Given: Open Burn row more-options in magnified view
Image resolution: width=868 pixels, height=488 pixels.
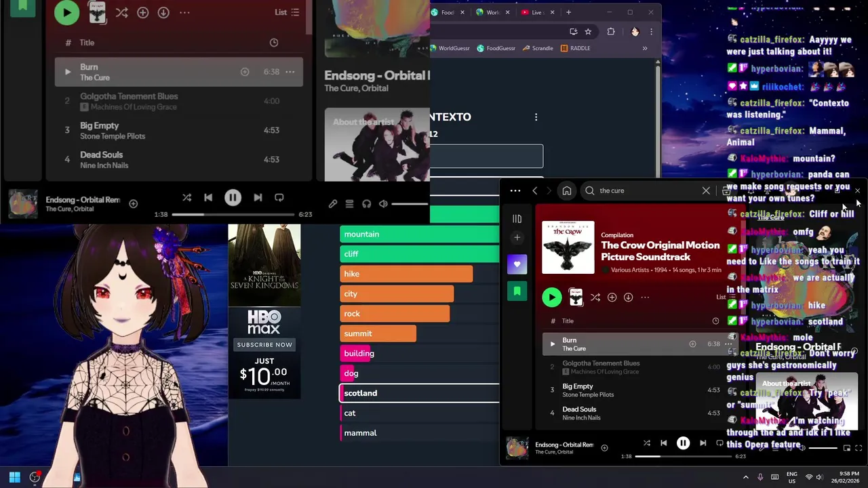Looking at the screenshot, I should tap(290, 72).
